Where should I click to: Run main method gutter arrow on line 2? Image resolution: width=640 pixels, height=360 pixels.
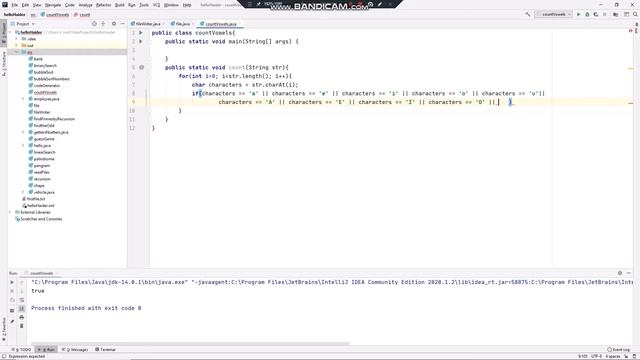pos(141,41)
